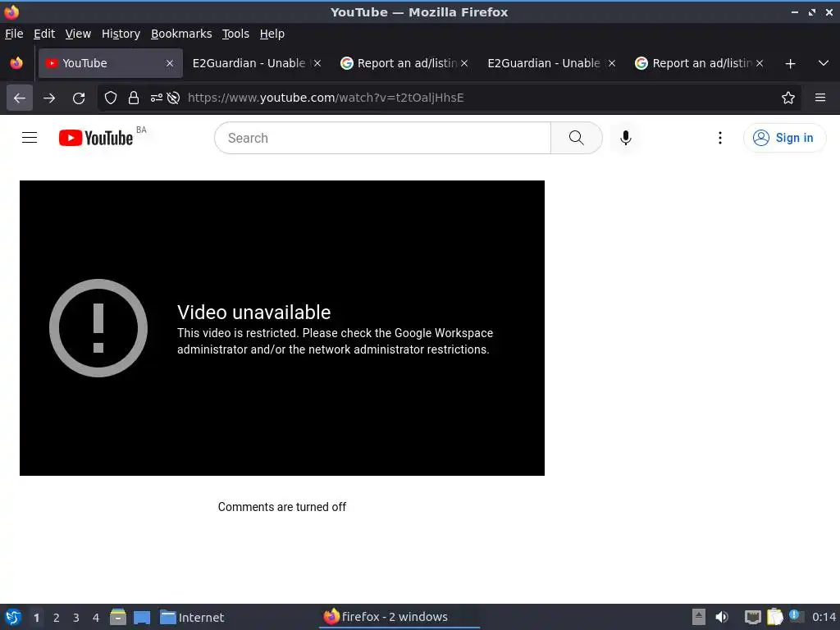This screenshot has height=630, width=840.
Task: Show desktop taskbar icon
Action: [x=142, y=618]
